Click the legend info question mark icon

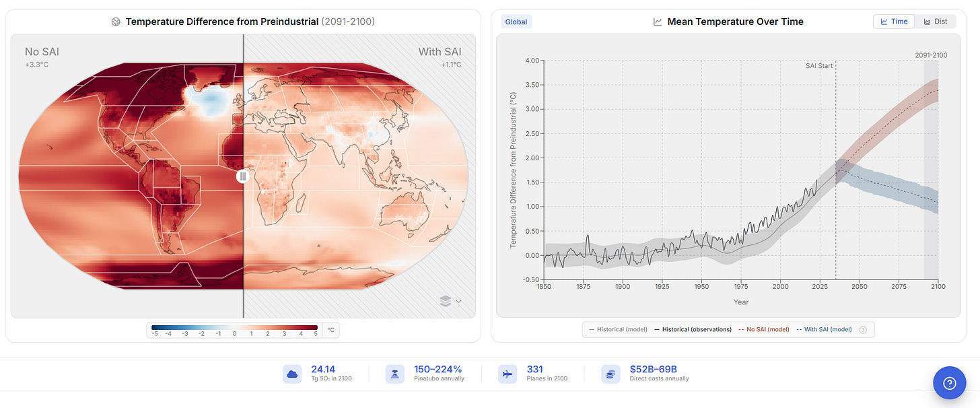(863, 329)
